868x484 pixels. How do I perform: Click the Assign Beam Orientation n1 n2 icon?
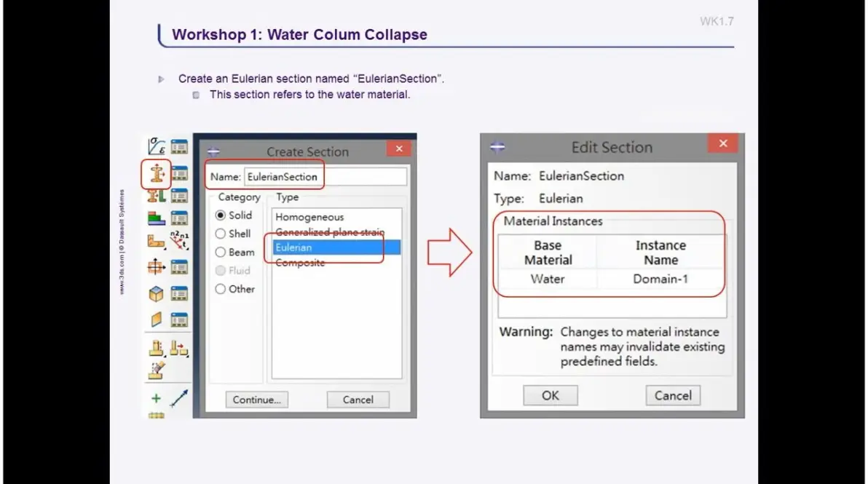[179, 240]
